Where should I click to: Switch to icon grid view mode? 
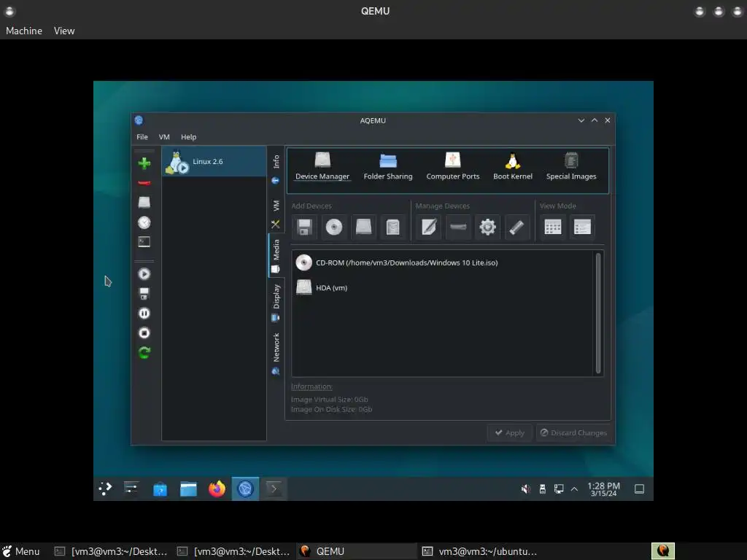(x=553, y=227)
